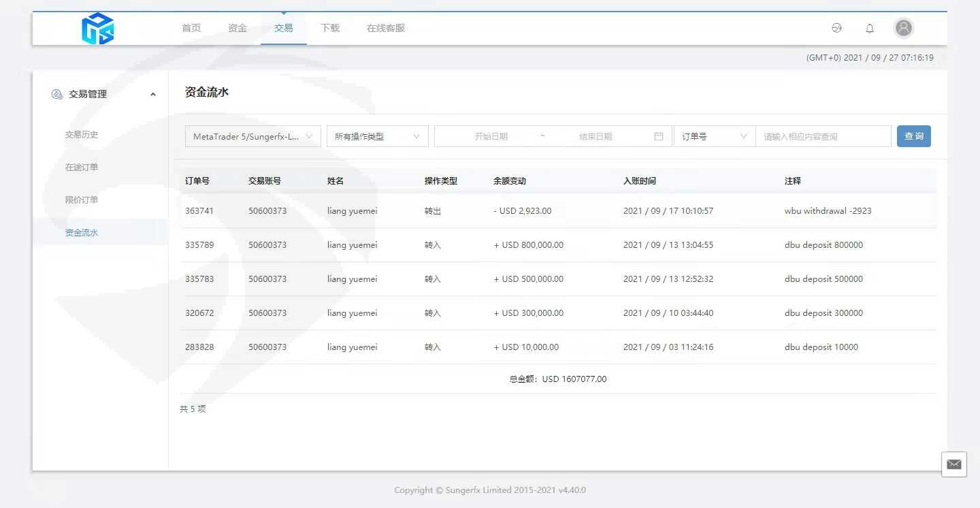Click the dbu deposit 10000 note
This screenshot has width=980, height=508.
tap(821, 347)
